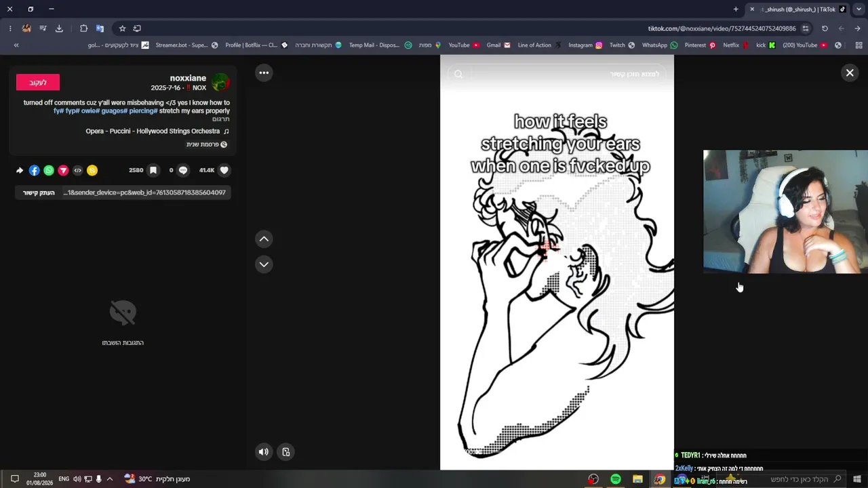868x488 pixels.
Task: Click the translate caption link
Action: tap(221, 119)
